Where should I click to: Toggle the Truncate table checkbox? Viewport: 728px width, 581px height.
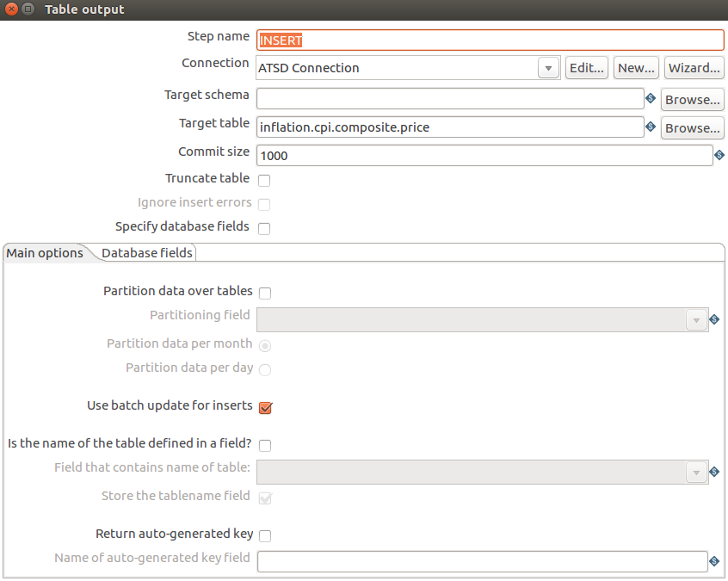point(264,180)
